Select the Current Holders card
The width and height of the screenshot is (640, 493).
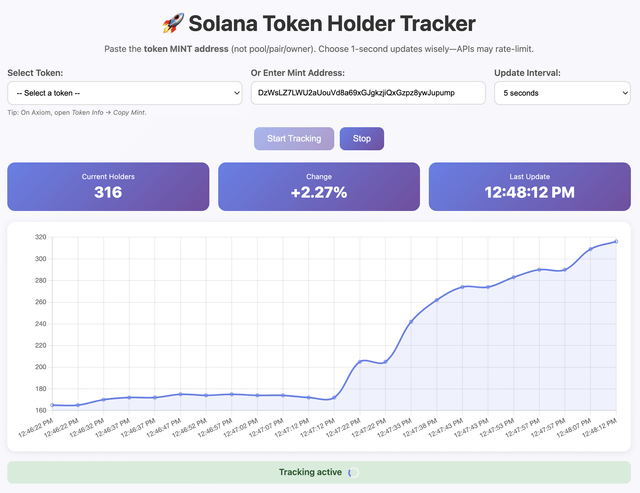[x=108, y=186]
